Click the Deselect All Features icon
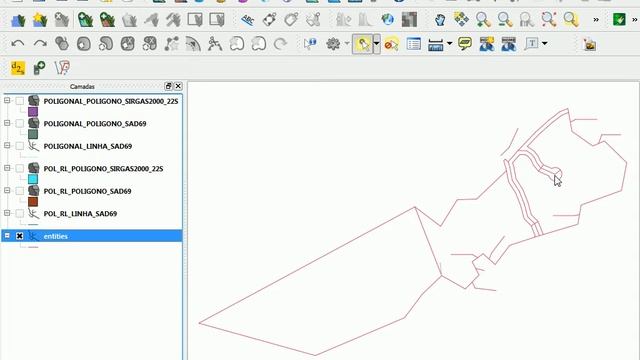The width and height of the screenshot is (640, 360). coord(391,44)
